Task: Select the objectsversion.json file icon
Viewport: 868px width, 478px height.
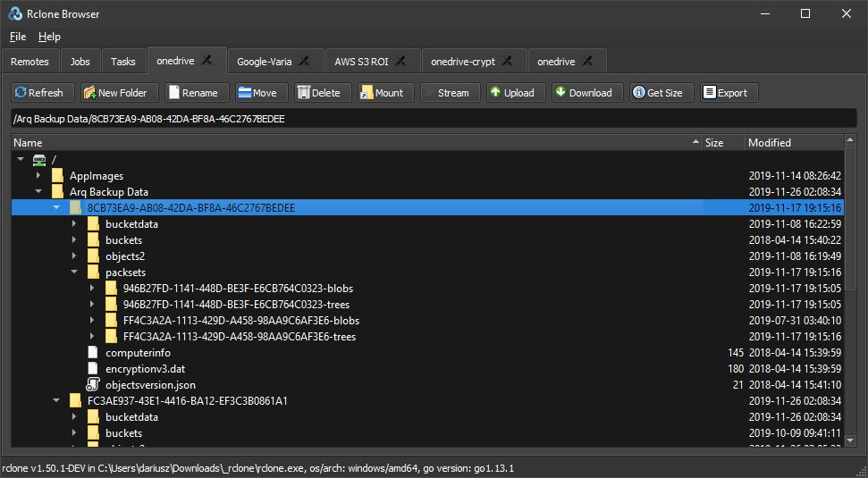Action: point(92,385)
